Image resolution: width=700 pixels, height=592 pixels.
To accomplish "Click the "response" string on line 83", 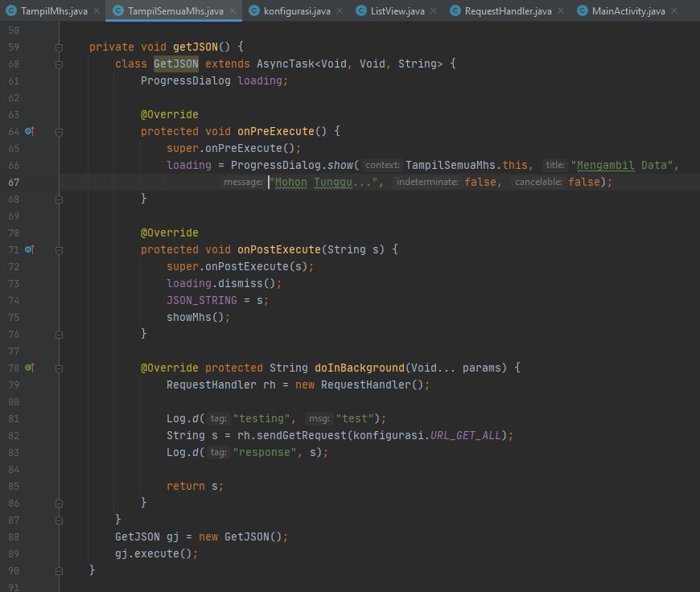I will click(x=264, y=452).
